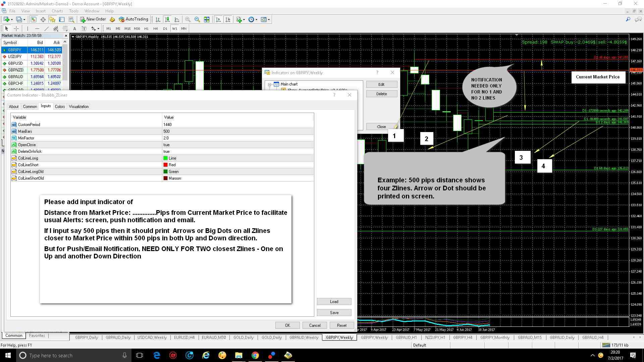
Task: Select the crosshair cursor tool
Action: (x=16, y=29)
